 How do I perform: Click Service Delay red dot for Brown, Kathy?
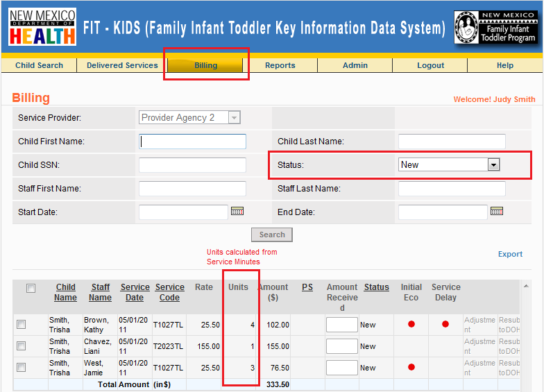(x=445, y=324)
